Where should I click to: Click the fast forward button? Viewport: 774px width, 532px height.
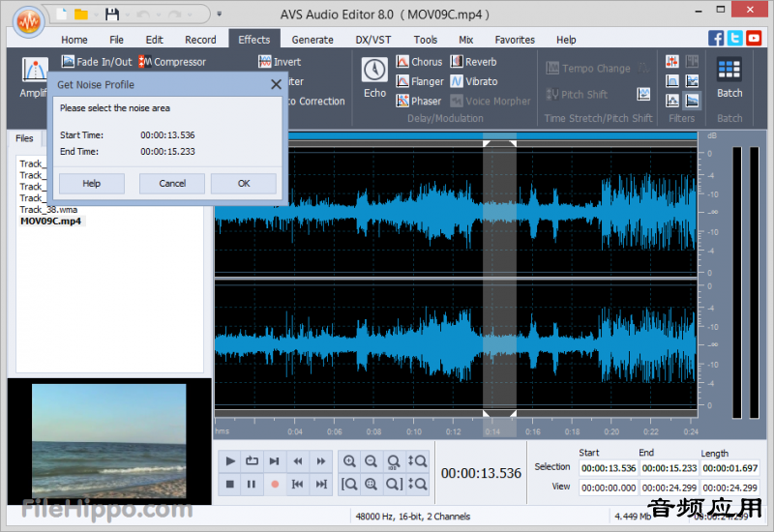tap(321, 461)
